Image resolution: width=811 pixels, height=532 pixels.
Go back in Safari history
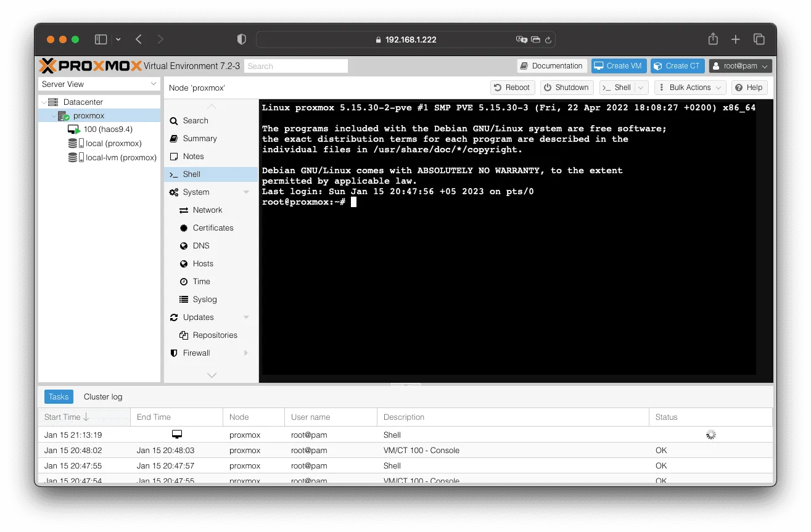pos(139,39)
